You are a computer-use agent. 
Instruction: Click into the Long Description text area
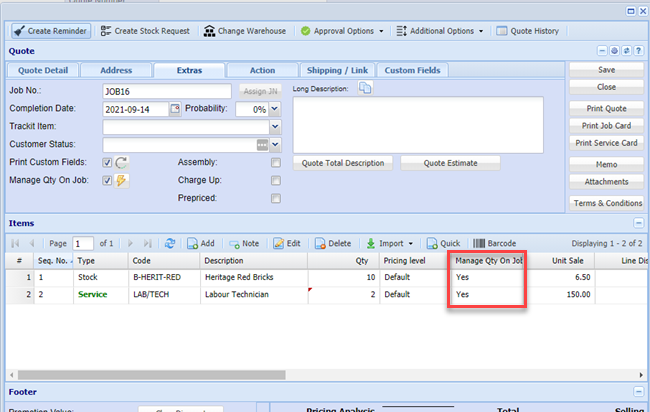point(417,125)
